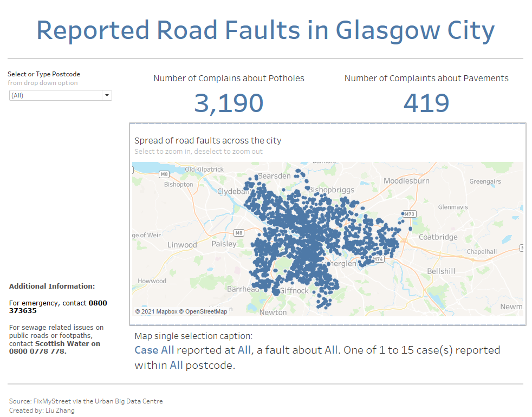
Task: Click the Old Kilpatrick label on the map
Action: (x=204, y=169)
